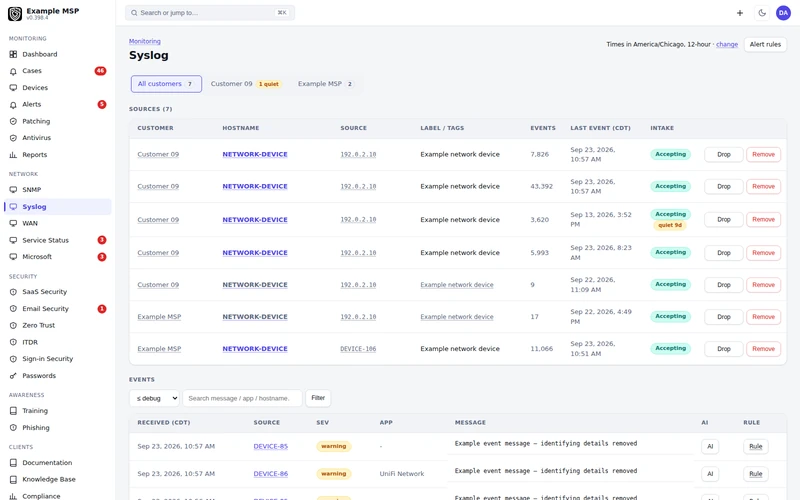Click the Passwords key icon
The image size is (800, 500).
[x=13, y=376]
